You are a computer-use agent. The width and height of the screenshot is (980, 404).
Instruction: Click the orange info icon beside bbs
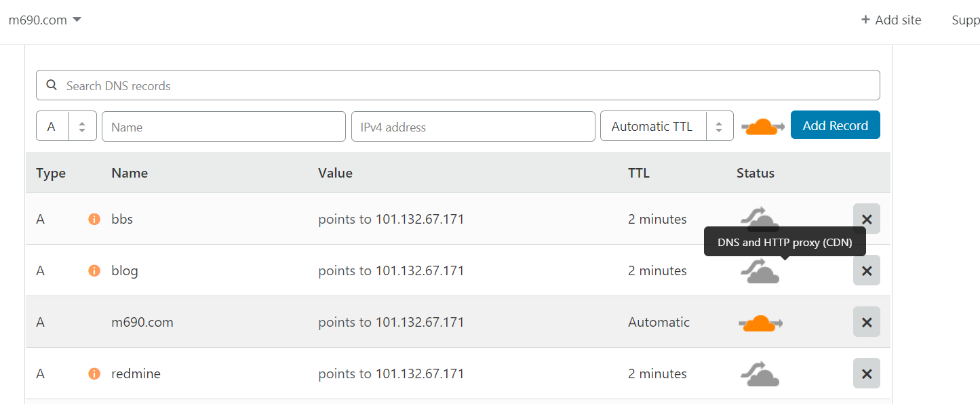[94, 219]
